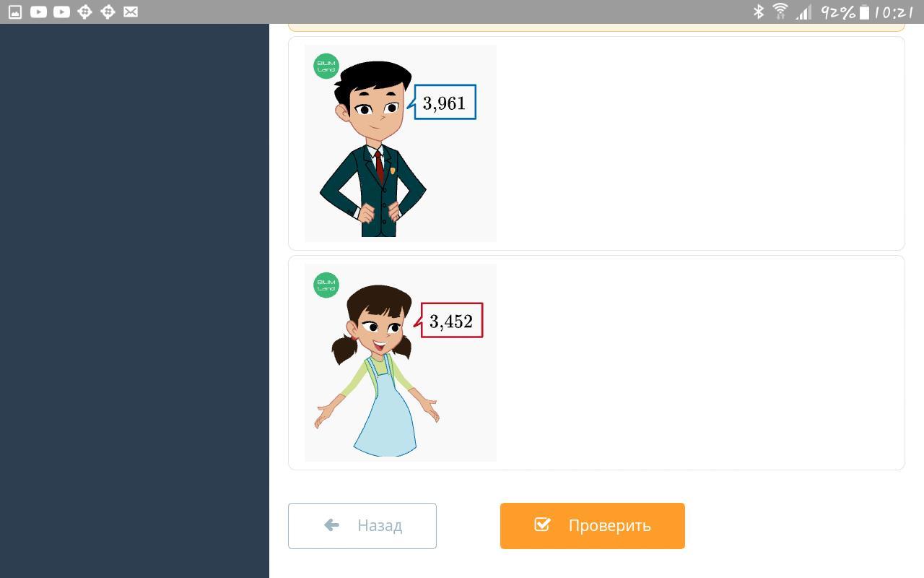This screenshot has width=924, height=578.
Task: Open the mail envelope notification icon
Action: click(131, 12)
